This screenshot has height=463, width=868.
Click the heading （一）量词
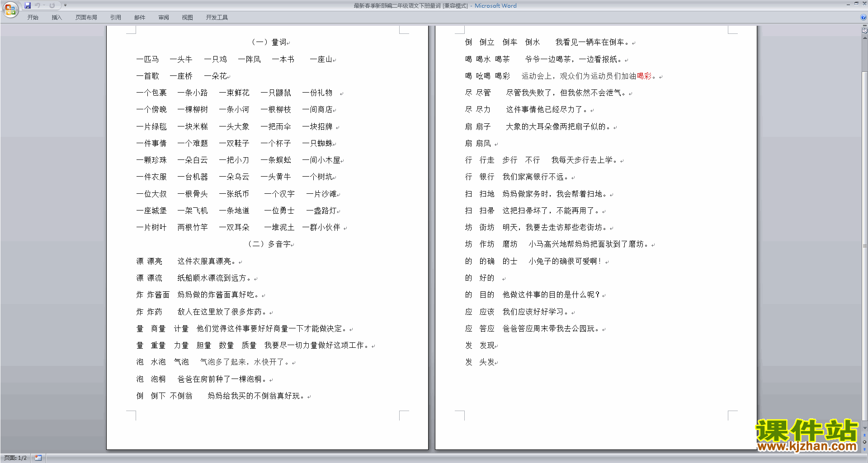tap(269, 42)
